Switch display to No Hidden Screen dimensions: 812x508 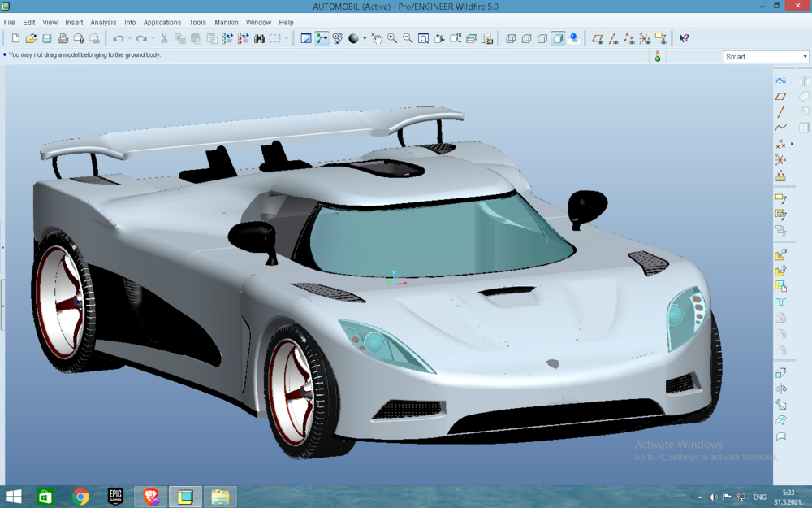click(542, 38)
